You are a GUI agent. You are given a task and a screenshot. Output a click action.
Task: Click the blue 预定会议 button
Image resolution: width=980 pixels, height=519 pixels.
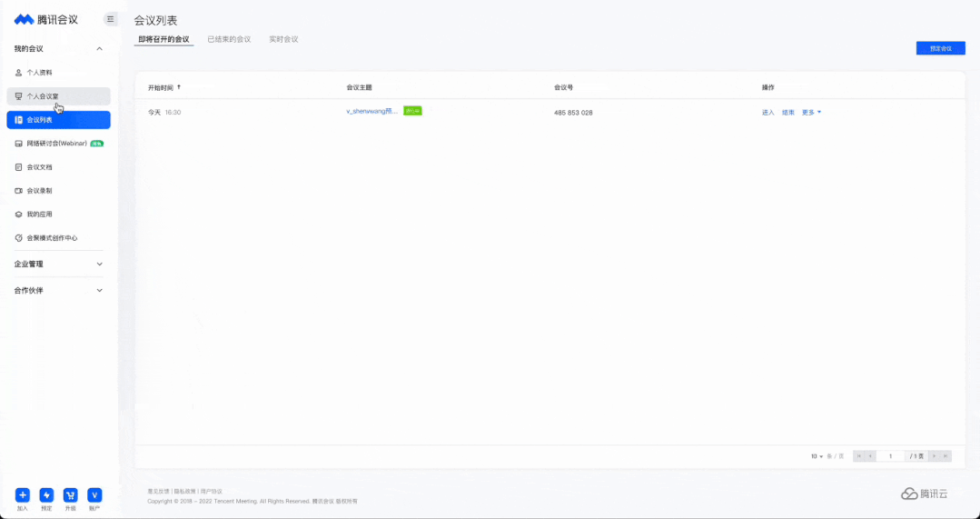(x=940, y=48)
